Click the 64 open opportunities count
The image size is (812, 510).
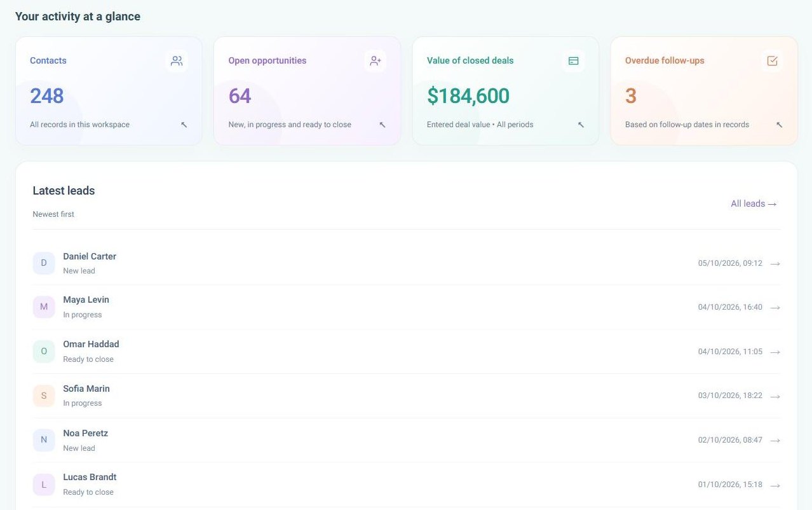pos(240,96)
